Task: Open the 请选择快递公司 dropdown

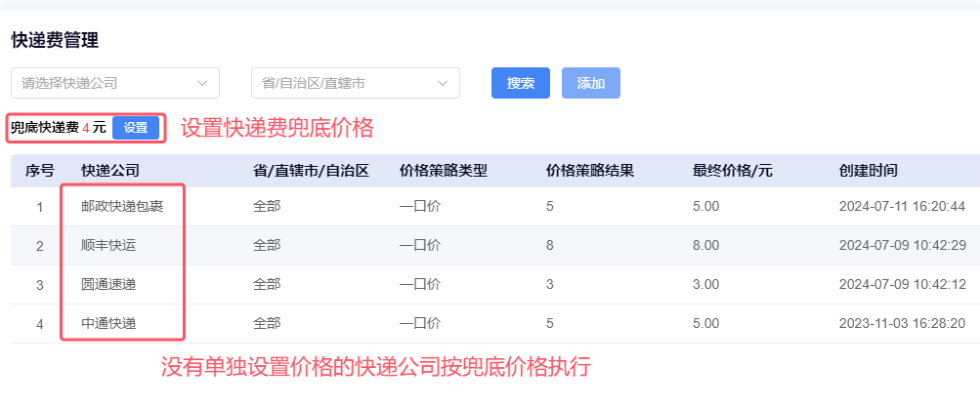Action: click(107, 83)
